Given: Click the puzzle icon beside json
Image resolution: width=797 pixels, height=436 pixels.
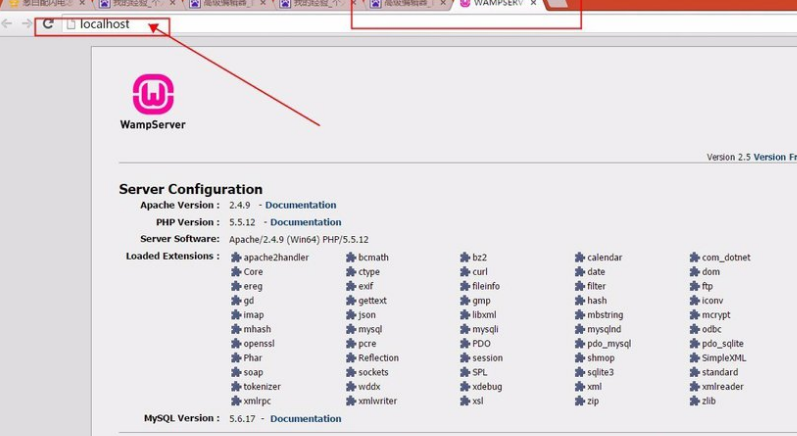Looking at the screenshot, I should point(351,315).
